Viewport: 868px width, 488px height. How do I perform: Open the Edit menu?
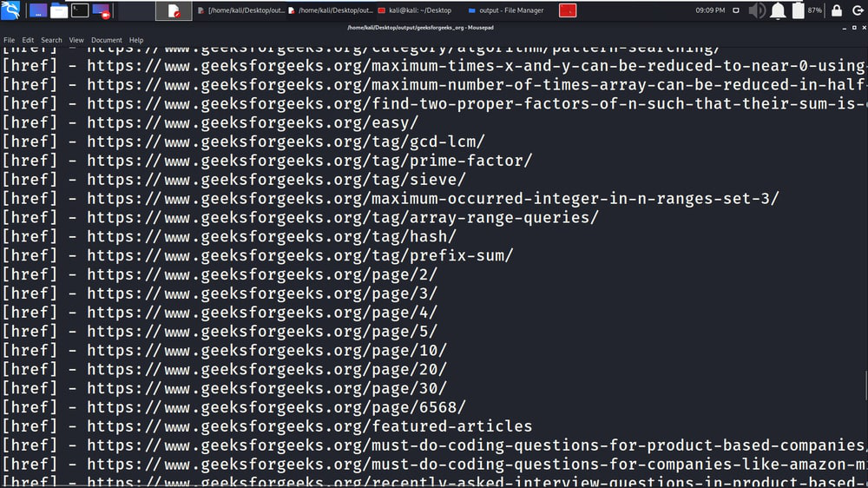28,40
